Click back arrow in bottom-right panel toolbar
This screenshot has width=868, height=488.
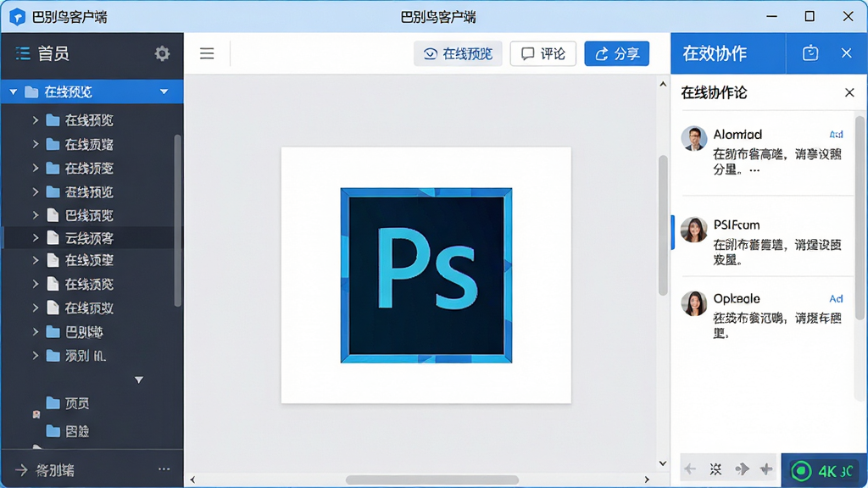[x=690, y=469]
